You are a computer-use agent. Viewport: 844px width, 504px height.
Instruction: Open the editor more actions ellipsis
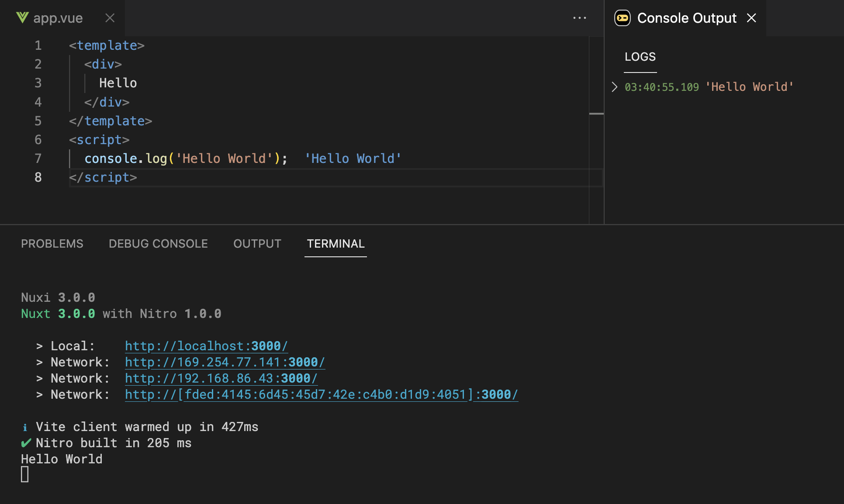pyautogui.click(x=580, y=18)
